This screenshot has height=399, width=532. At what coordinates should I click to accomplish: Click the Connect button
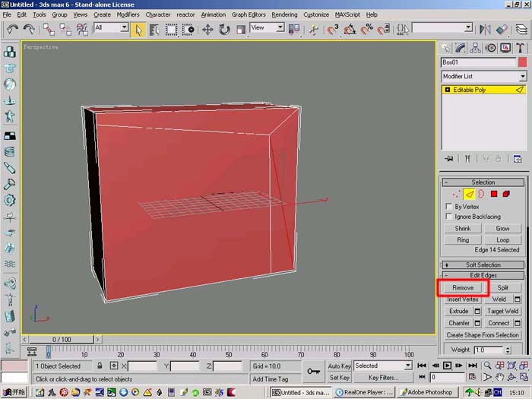tap(499, 323)
